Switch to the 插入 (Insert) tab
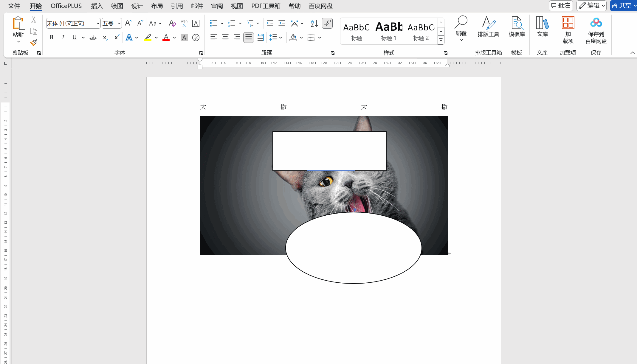 click(x=97, y=6)
